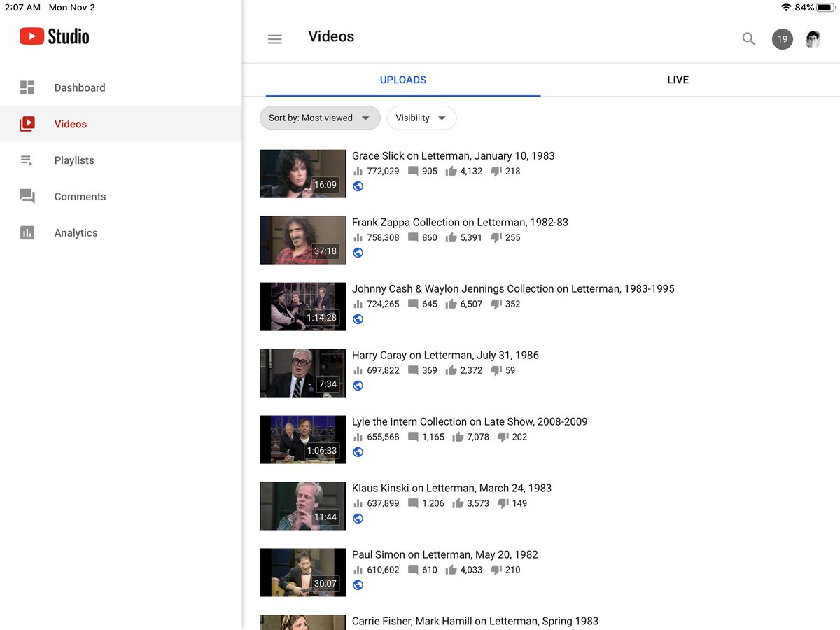This screenshot has height=630, width=840.
Task: Open Paul Simon on Letterman title
Action: (x=445, y=554)
